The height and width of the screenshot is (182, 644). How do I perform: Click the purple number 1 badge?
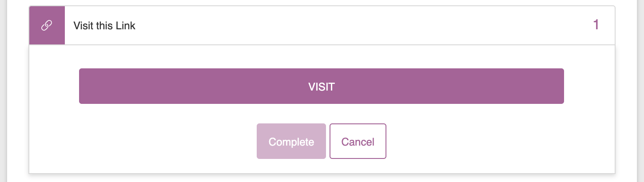[x=596, y=25]
